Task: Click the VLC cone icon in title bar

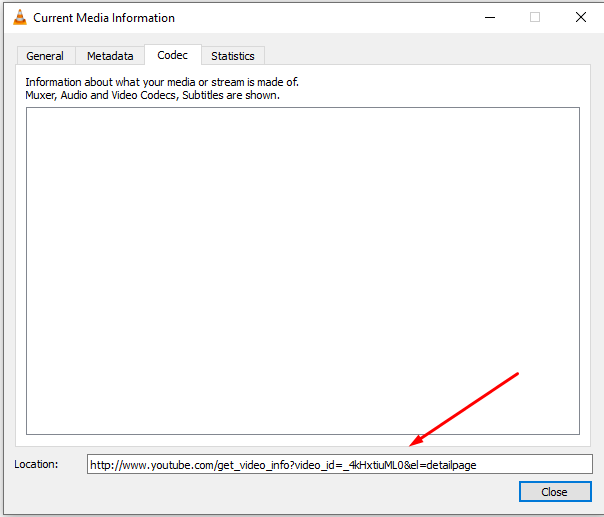Action: (x=19, y=17)
